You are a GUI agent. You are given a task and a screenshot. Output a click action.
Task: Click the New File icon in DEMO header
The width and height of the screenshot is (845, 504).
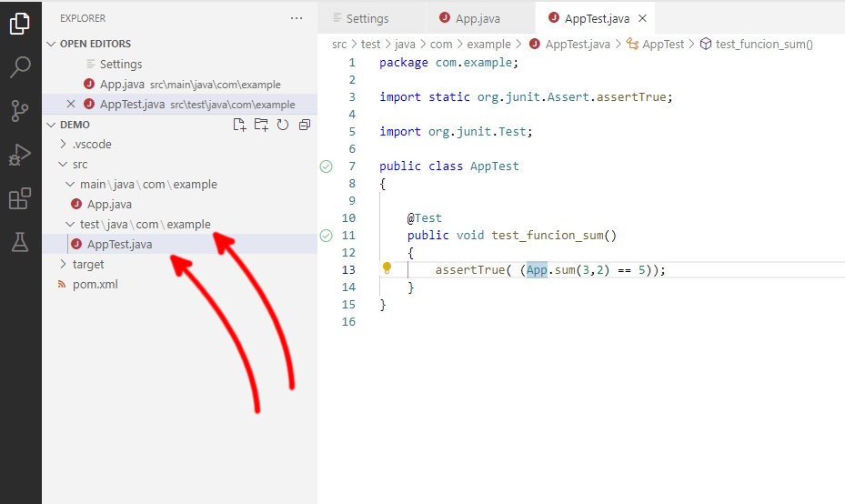click(x=239, y=125)
